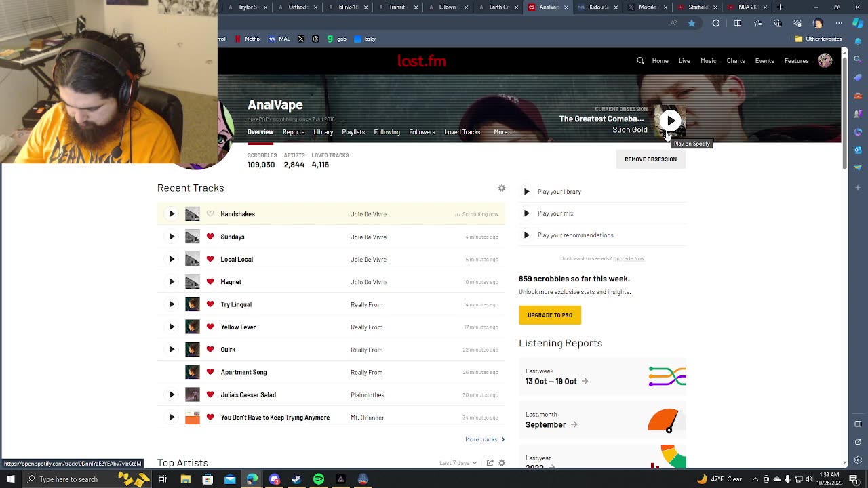Screen dimensions: 868x488
Task: Unlove the track Quirk
Action: tap(210, 350)
